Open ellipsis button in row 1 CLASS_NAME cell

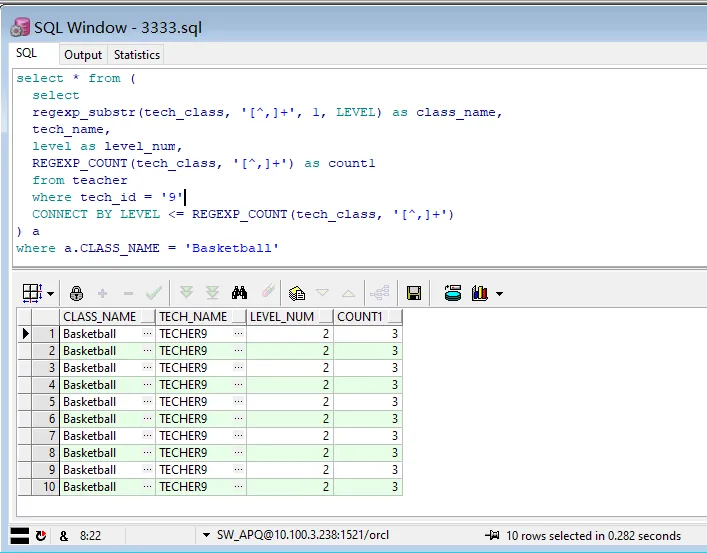point(147,334)
